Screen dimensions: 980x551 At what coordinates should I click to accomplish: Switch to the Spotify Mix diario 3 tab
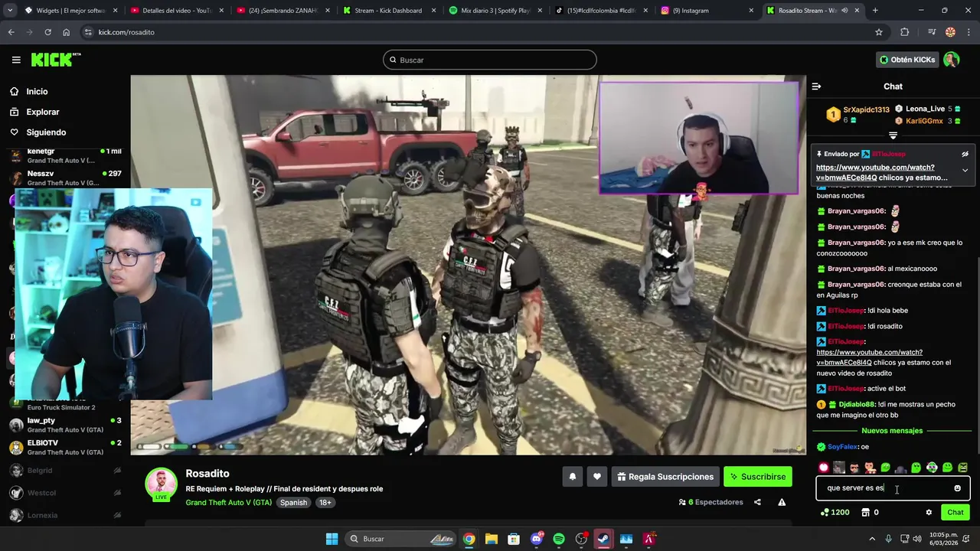[495, 11]
